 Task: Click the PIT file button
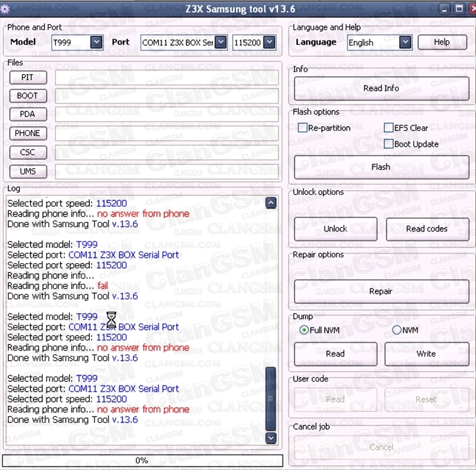[28, 78]
